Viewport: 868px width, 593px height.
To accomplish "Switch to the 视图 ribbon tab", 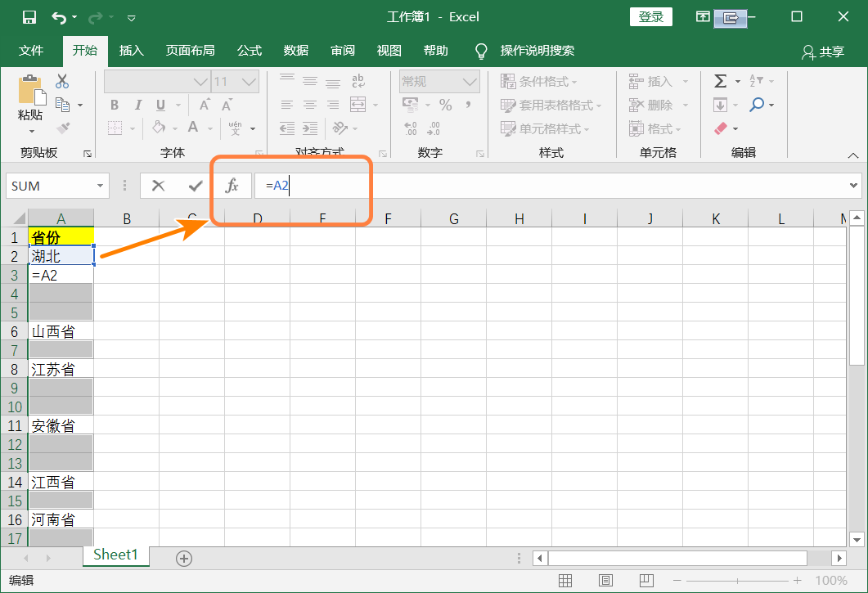I will pos(389,51).
